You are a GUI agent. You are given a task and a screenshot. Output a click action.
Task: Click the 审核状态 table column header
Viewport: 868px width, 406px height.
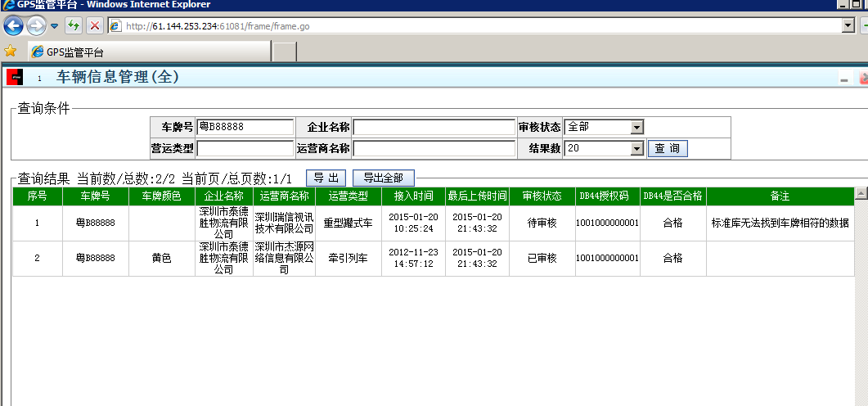pyautogui.click(x=542, y=196)
